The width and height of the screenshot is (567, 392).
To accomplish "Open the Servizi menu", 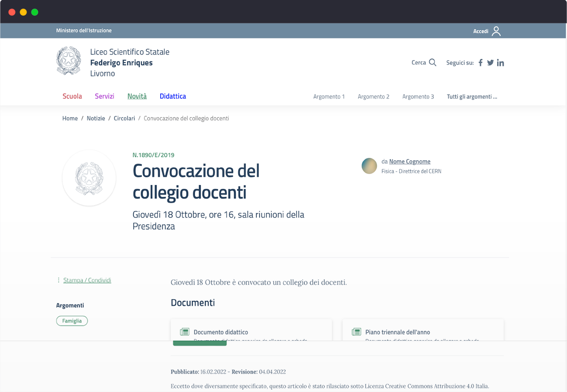I will tap(105, 96).
